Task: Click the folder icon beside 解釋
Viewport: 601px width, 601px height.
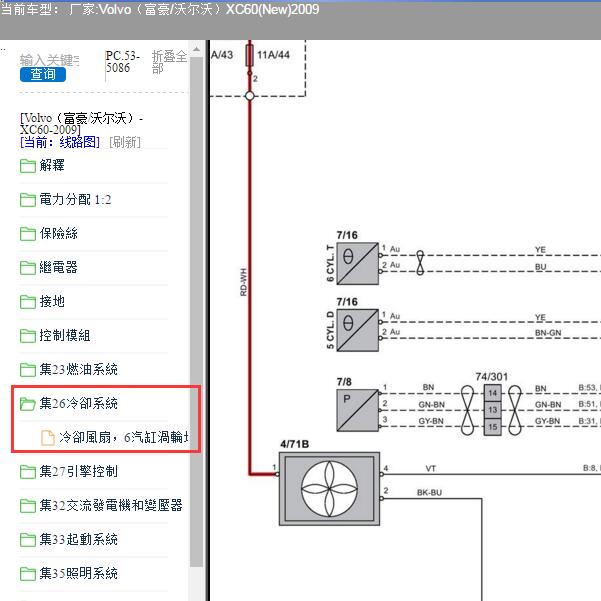Action: [28, 166]
